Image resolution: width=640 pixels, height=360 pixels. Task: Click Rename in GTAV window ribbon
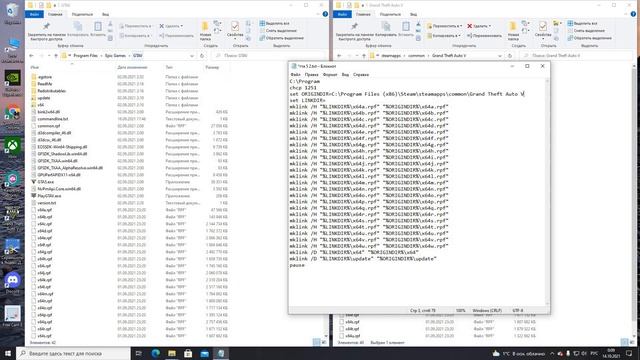(x=176, y=36)
